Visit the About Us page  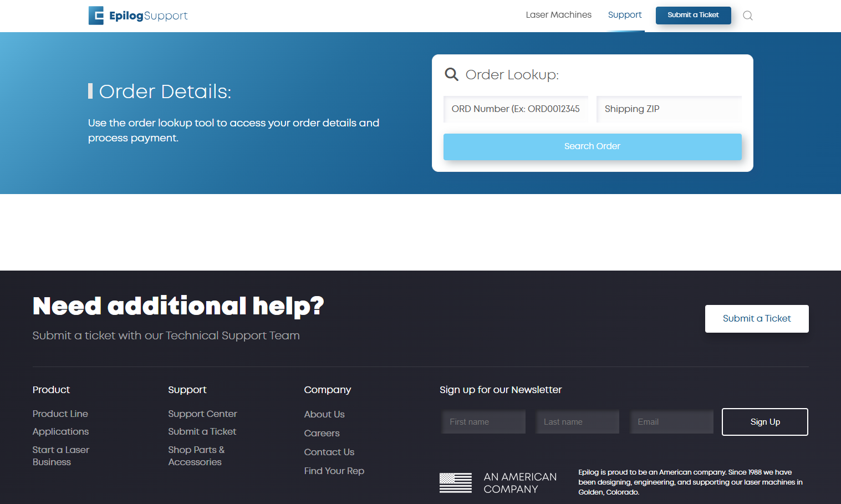click(324, 414)
